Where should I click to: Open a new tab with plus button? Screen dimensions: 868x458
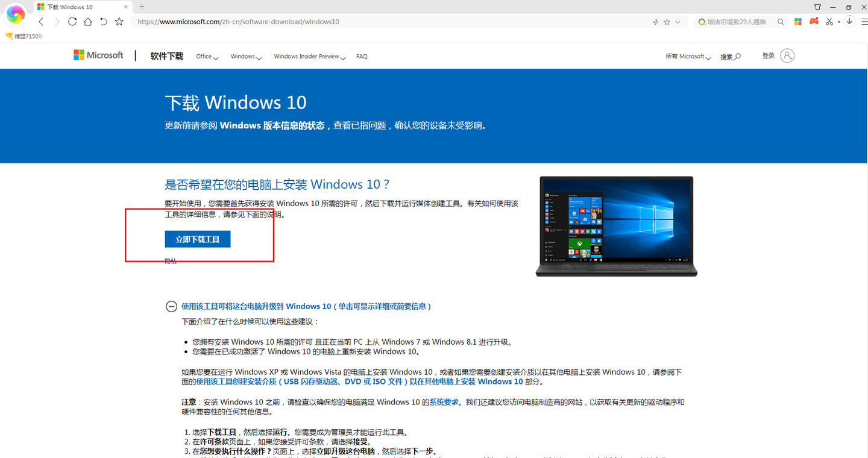tap(142, 7)
